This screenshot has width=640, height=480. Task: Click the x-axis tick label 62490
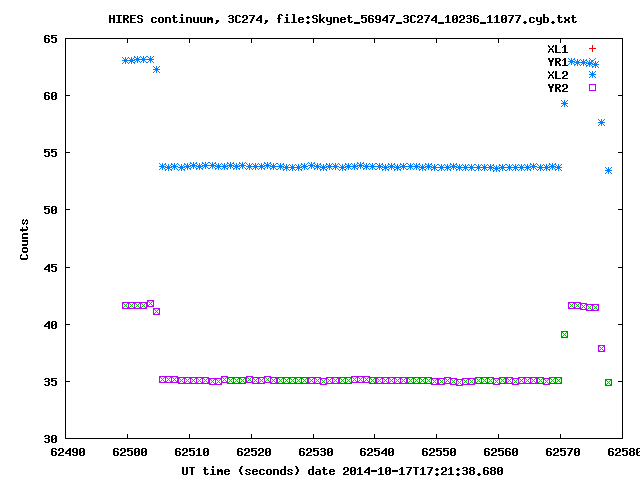pyautogui.click(x=68, y=452)
